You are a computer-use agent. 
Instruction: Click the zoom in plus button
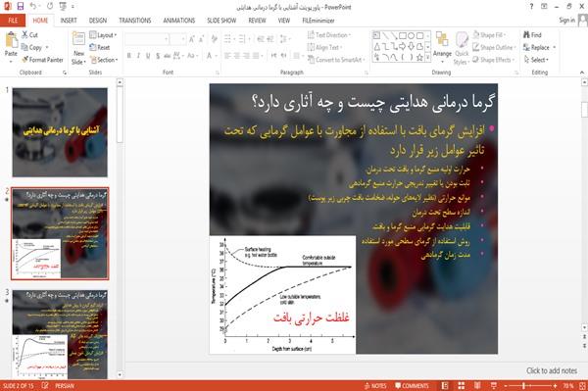click(555, 385)
